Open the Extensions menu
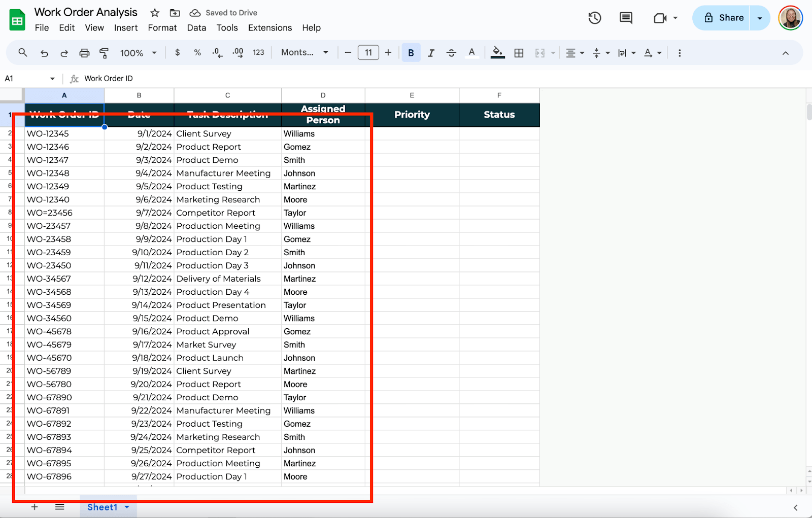Image resolution: width=812 pixels, height=518 pixels. (269, 28)
